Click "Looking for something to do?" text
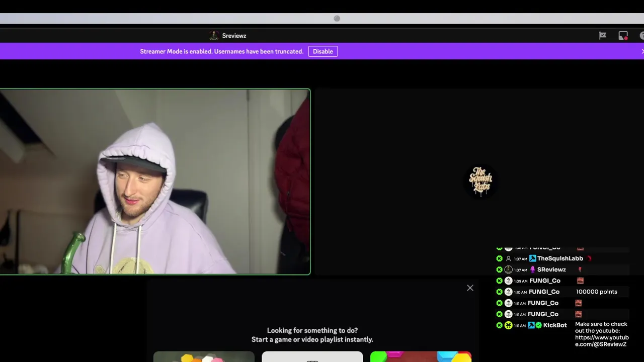 click(x=312, y=330)
